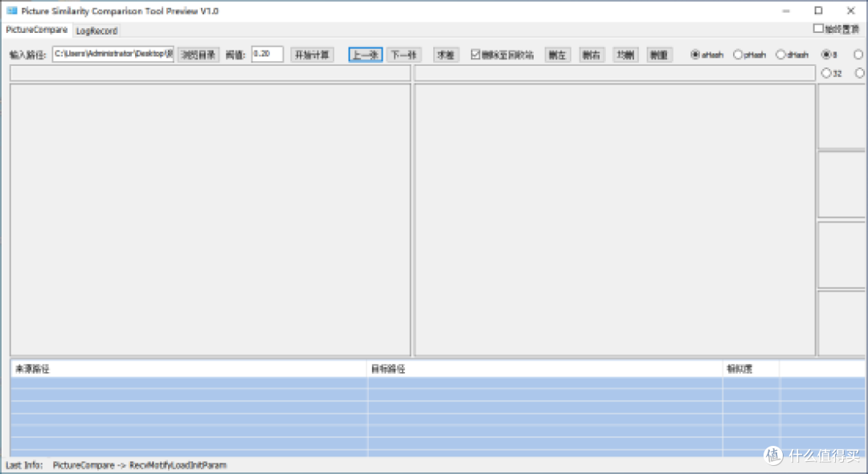Go to previous image with 上一张

tap(366, 55)
